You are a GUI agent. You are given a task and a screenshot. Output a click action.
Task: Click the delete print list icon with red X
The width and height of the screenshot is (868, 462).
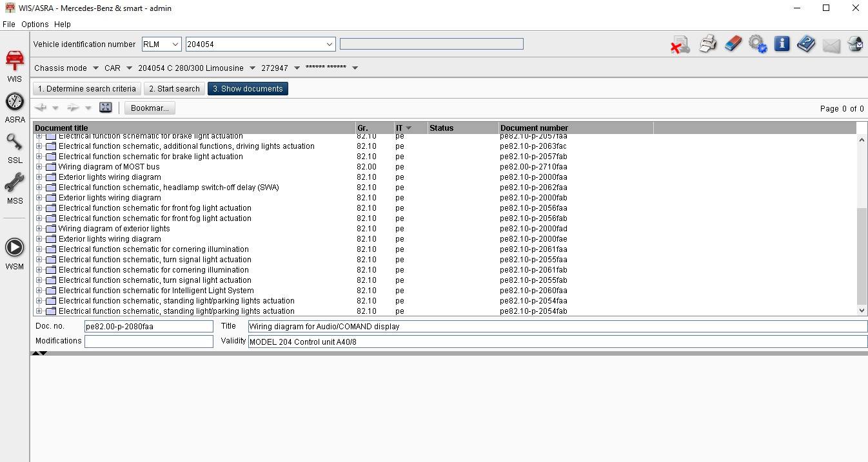click(680, 44)
